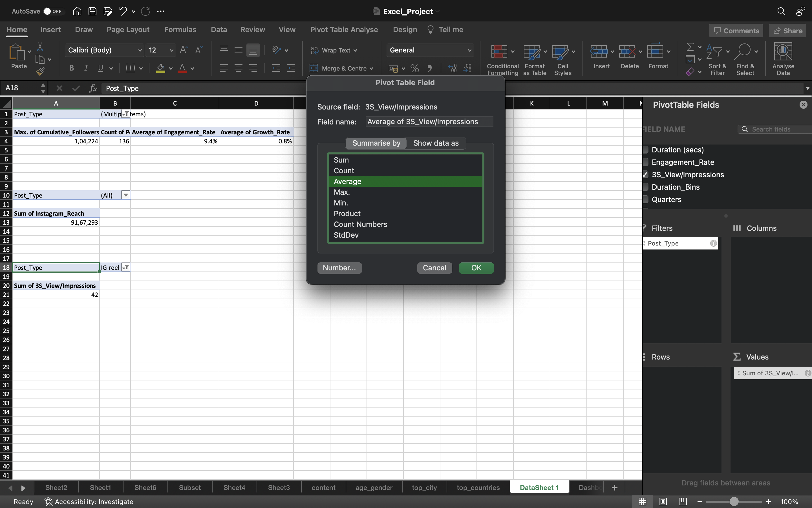Viewport: 812px width, 508px height.
Task: Open the Comments pane
Action: pyautogui.click(x=736, y=30)
